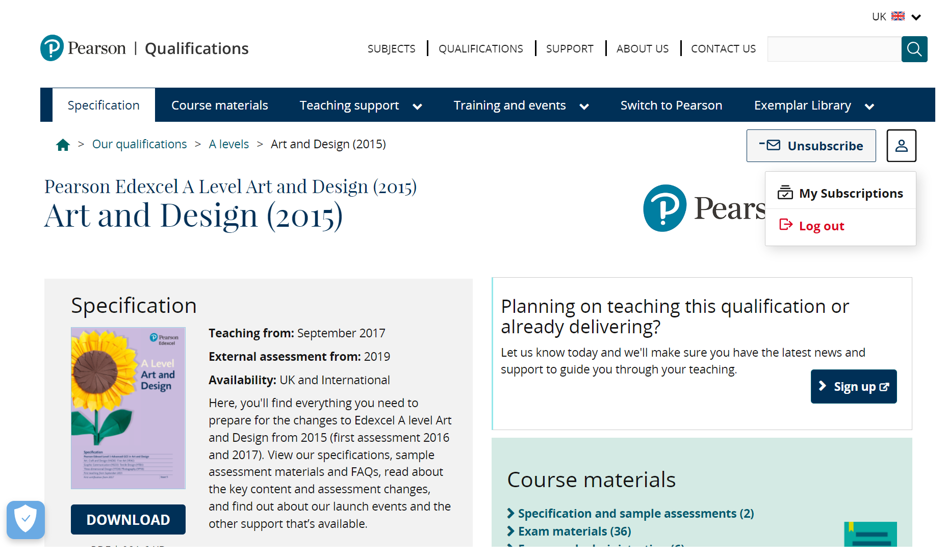Click the DOWNLOAD specification button
947x560 pixels.
coord(128,519)
